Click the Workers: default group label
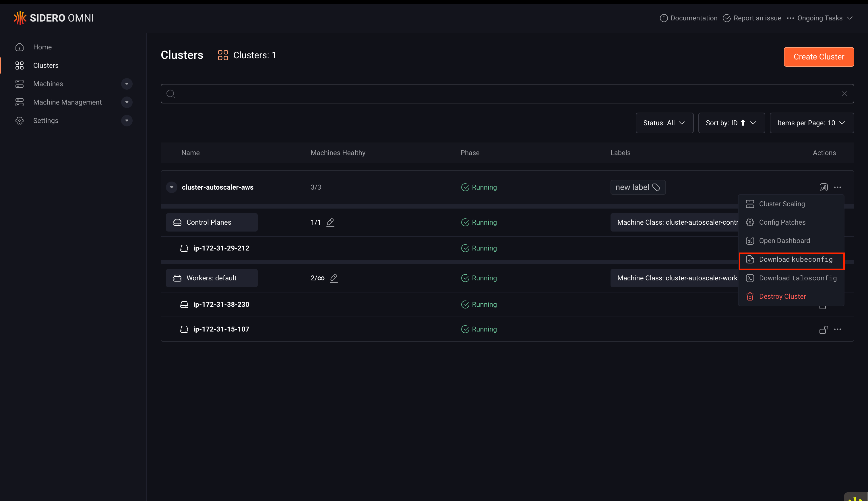Viewport: 868px width, 501px height. click(x=212, y=278)
